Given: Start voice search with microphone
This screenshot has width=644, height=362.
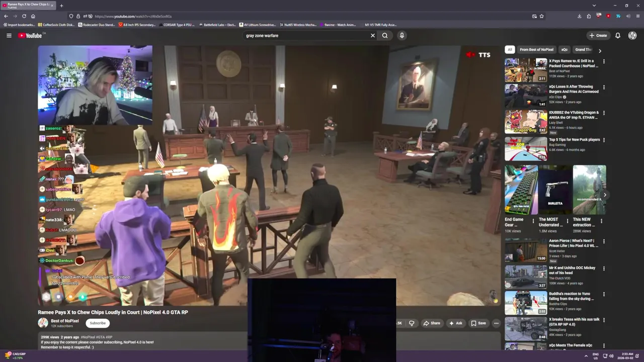Looking at the screenshot, I should click(x=401, y=35).
